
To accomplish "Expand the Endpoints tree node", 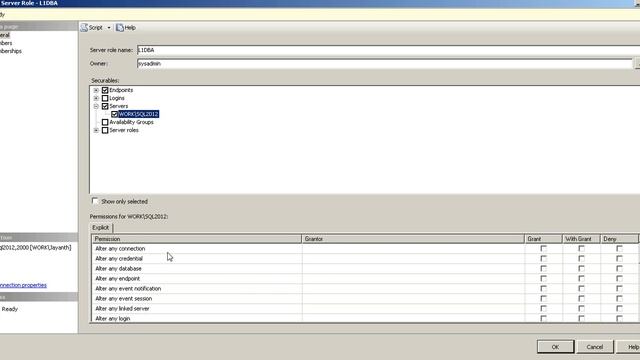I will click(96, 90).
